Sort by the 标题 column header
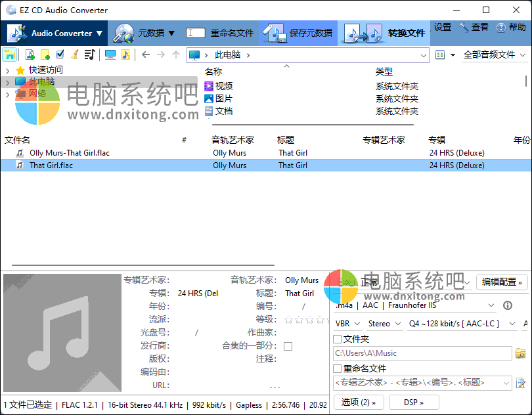The width and height of the screenshot is (532, 415). [286, 140]
